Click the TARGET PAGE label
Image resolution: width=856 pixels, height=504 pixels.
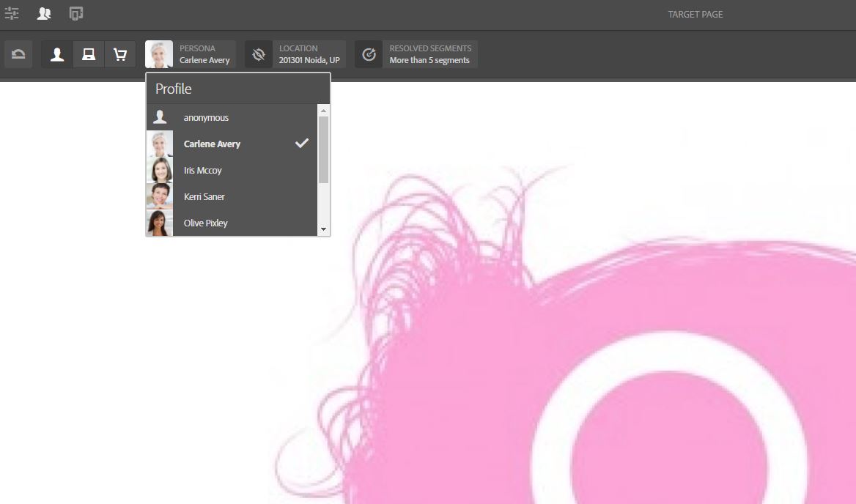(695, 14)
